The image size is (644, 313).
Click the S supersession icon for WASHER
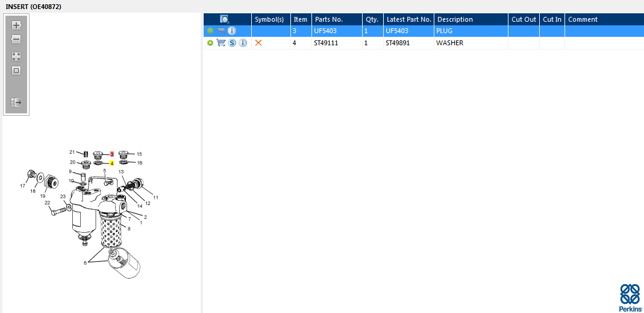[232, 43]
